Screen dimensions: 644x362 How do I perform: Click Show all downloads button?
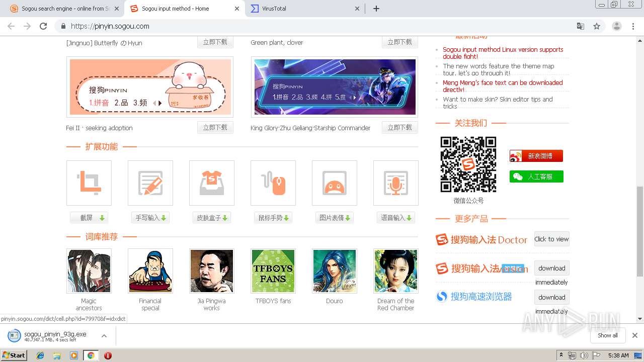coord(608,335)
